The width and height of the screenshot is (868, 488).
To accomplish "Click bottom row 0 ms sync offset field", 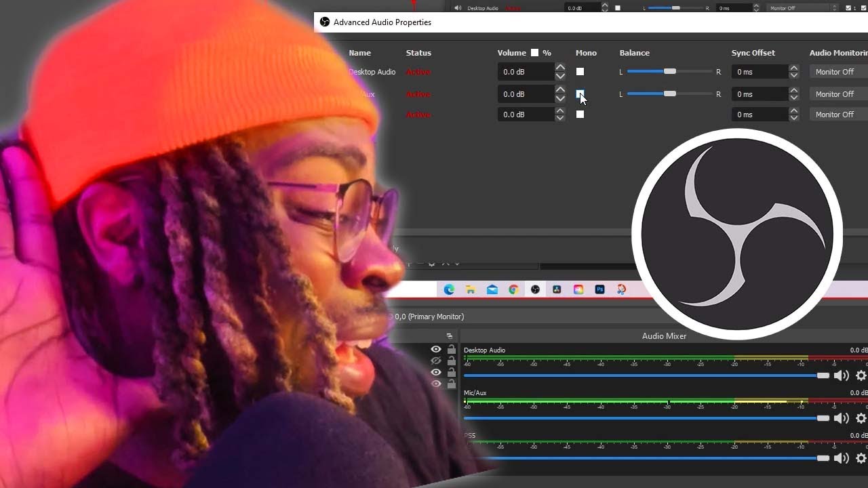I will click(759, 115).
